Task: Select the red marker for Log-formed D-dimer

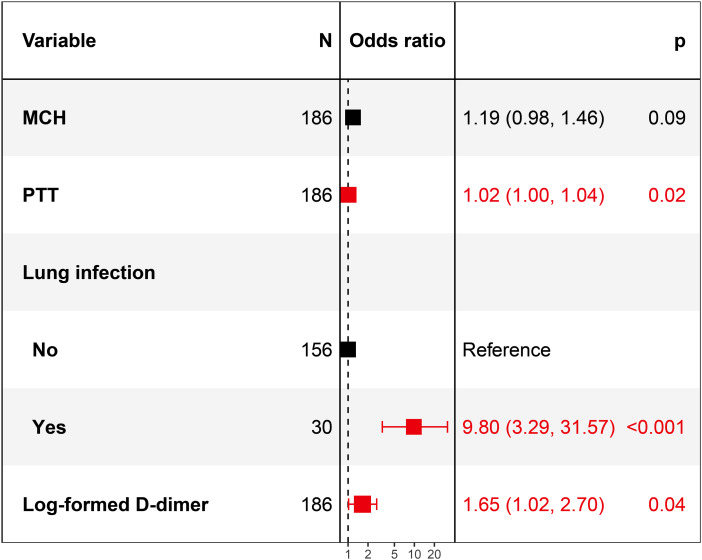Action: pos(362,504)
